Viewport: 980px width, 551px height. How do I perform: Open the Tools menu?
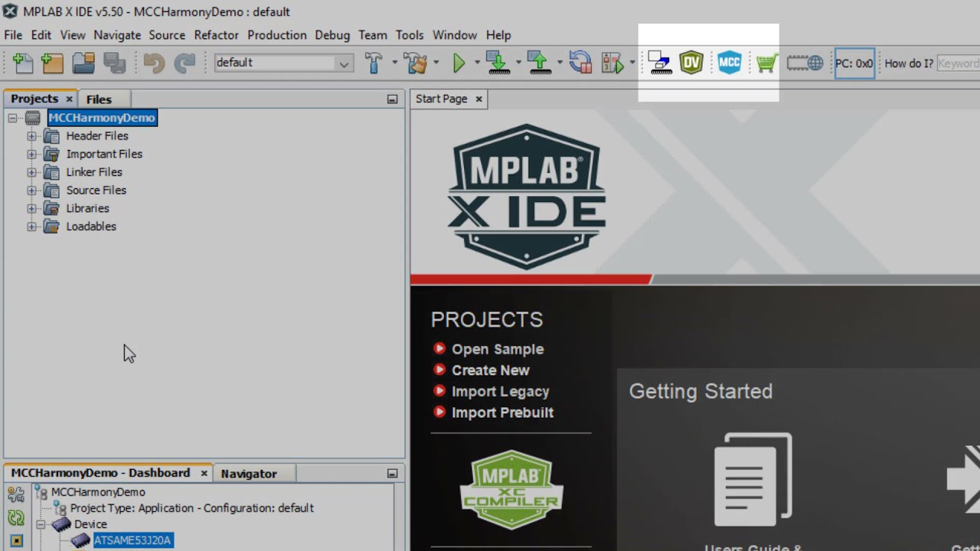pyautogui.click(x=410, y=35)
